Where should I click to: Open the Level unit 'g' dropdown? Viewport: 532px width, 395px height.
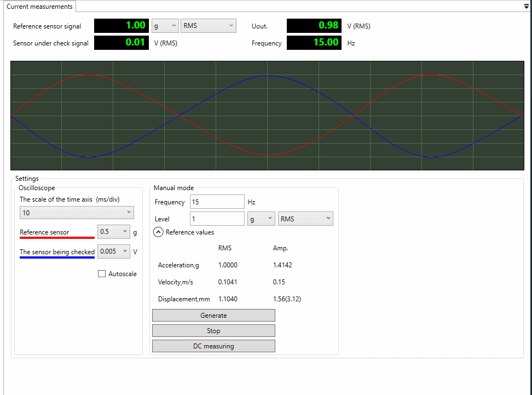(x=261, y=219)
